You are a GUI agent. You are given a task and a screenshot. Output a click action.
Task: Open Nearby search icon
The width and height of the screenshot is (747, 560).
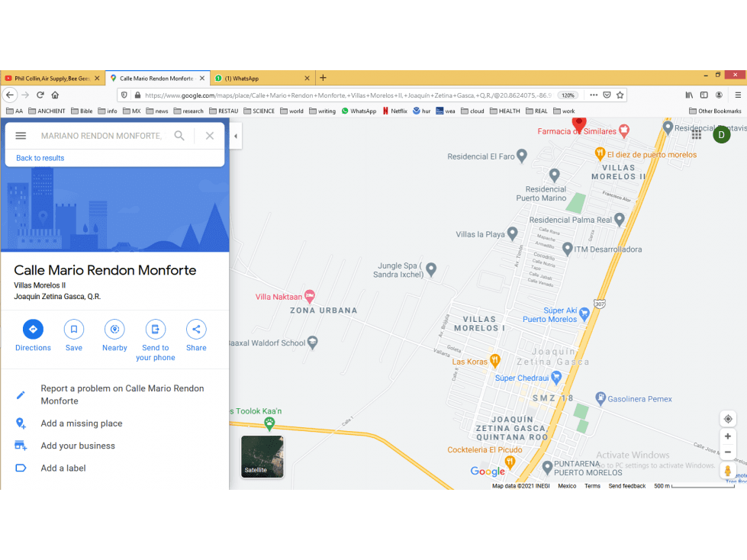(x=114, y=329)
